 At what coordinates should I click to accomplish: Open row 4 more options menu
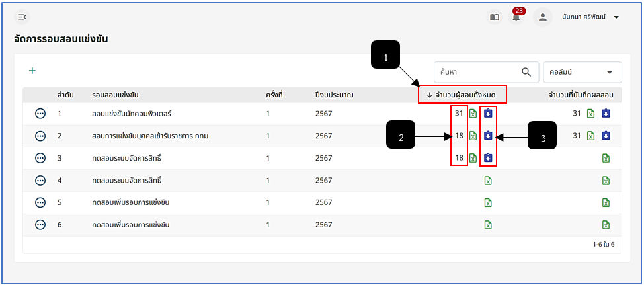40,181
